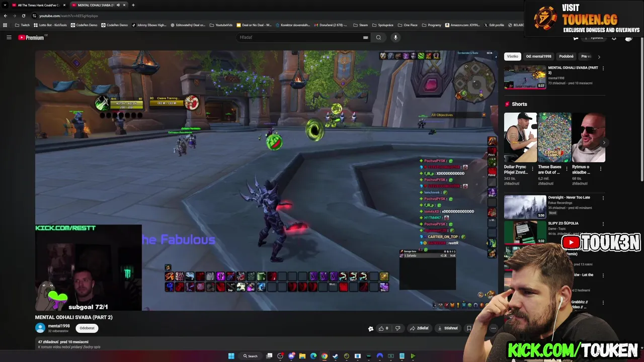This screenshot has width=644, height=362.
Task: Open the One Piece bookmarks folder
Action: 408,25
